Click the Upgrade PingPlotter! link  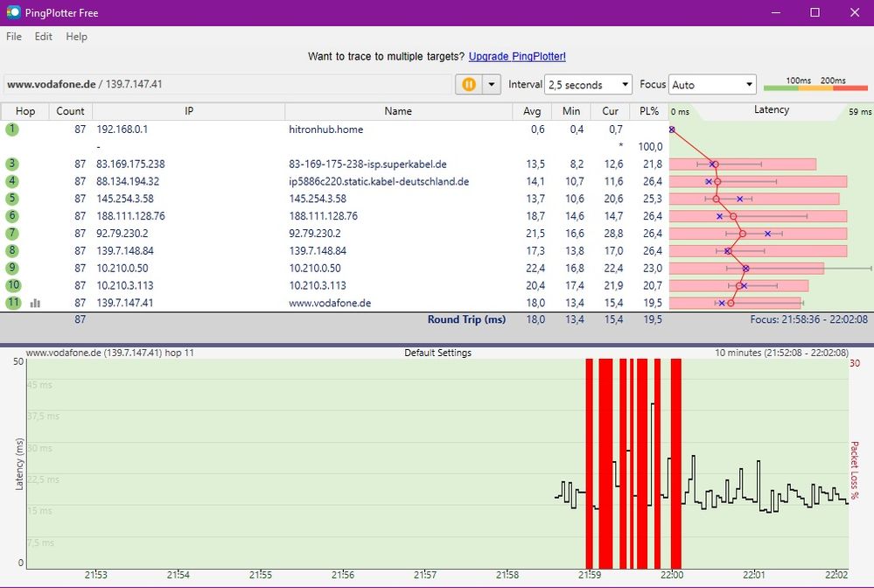517,56
